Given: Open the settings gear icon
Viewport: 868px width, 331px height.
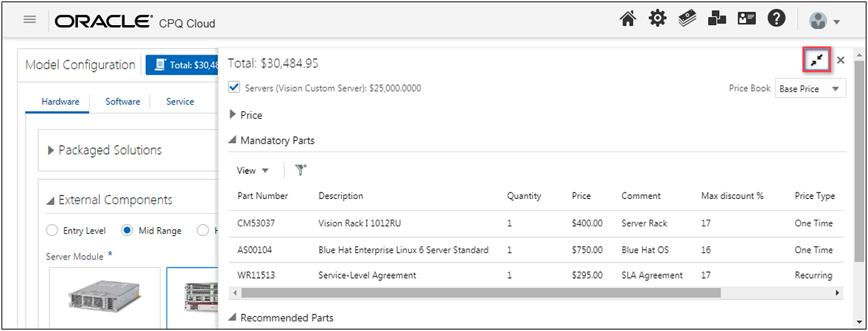Looking at the screenshot, I should (x=657, y=20).
